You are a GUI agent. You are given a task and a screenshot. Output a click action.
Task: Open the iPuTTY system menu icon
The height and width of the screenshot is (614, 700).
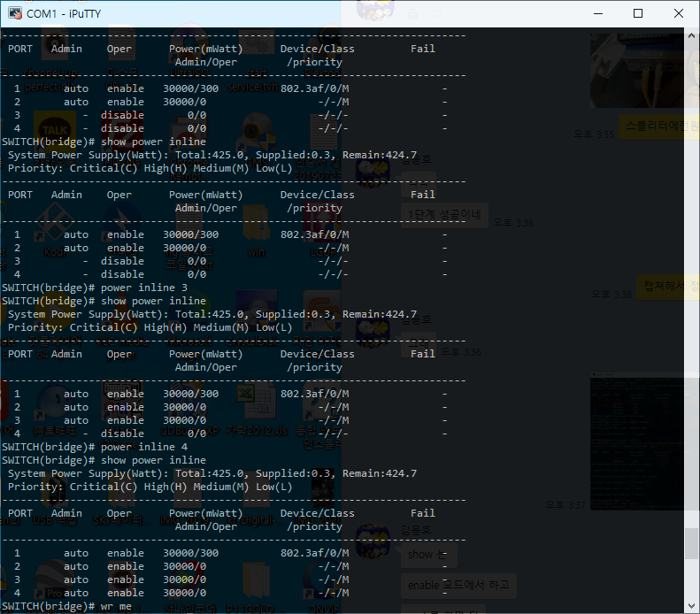(13, 13)
